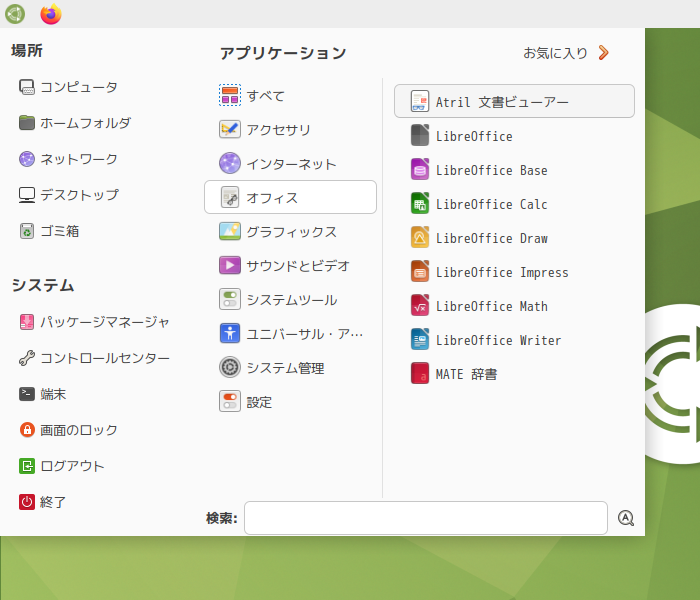
Task: Lock the screen (画面のロック)
Action: click(68, 429)
